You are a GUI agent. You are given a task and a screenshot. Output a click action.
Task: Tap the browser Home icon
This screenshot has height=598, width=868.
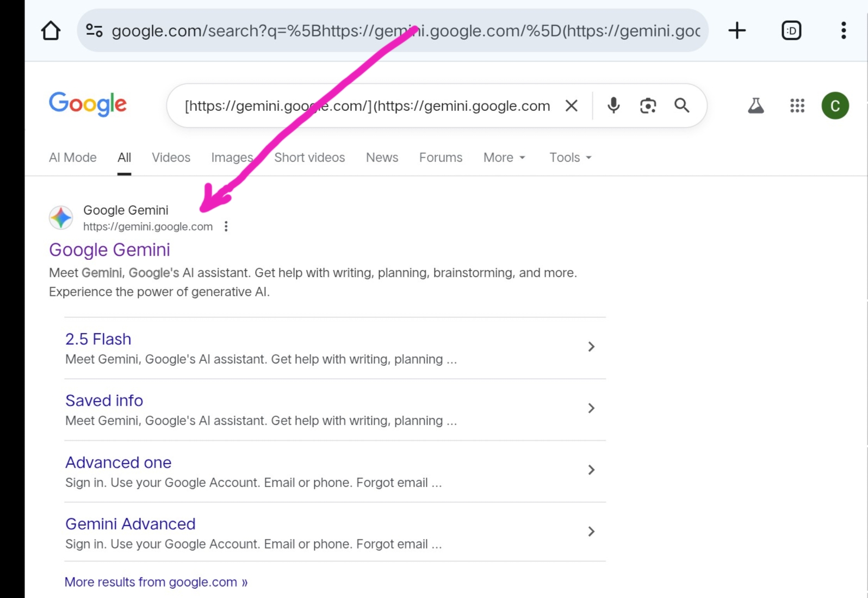point(51,30)
